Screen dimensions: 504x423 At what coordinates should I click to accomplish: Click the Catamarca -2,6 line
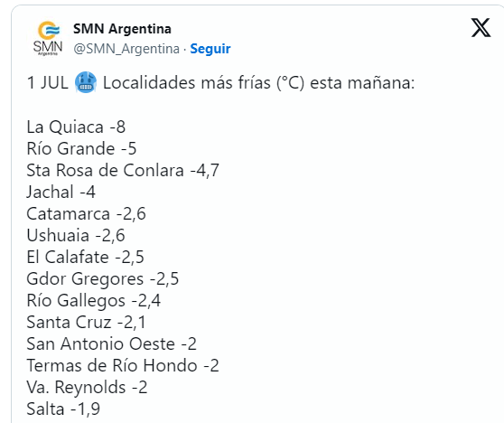86,214
